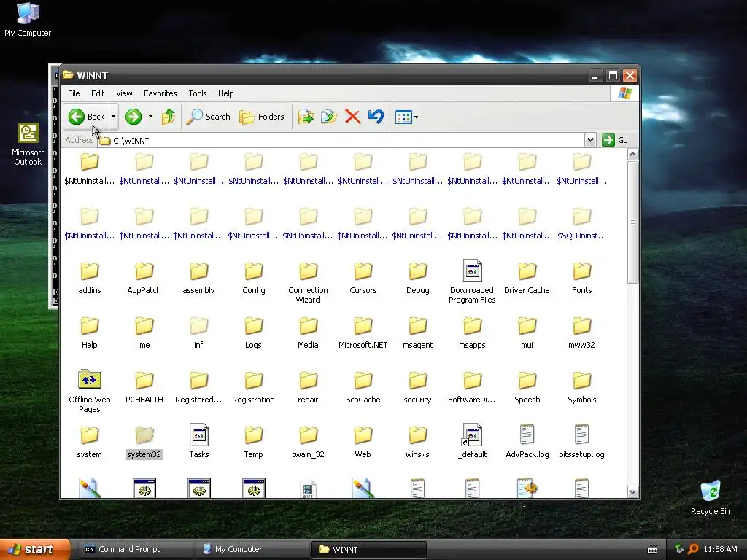Select the Microsoft.NET folder
The height and width of the screenshot is (560, 747).
363,332
